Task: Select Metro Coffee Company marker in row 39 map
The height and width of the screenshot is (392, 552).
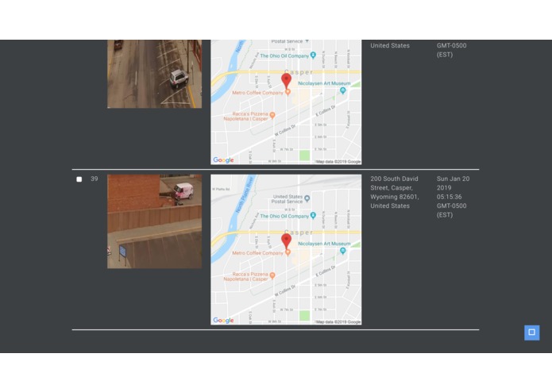Action: 288,252
